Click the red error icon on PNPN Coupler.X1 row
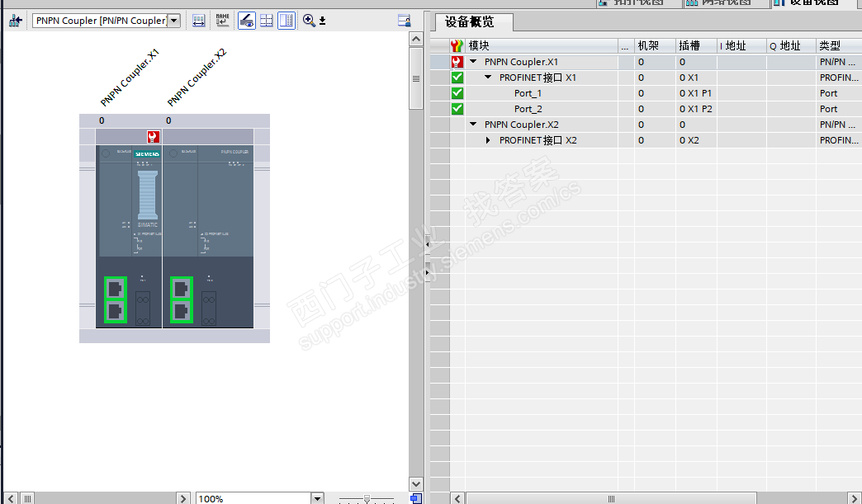This screenshot has height=504, width=862. [457, 62]
